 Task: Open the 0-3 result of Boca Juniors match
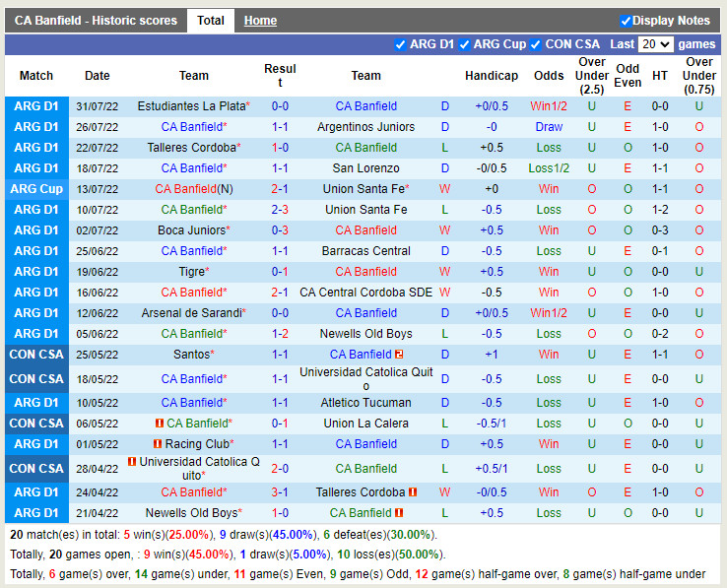pos(280,230)
